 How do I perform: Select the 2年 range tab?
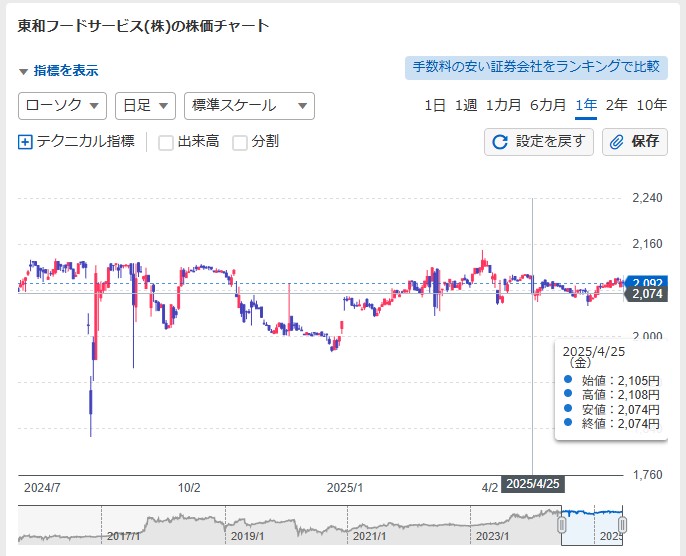[x=616, y=105]
